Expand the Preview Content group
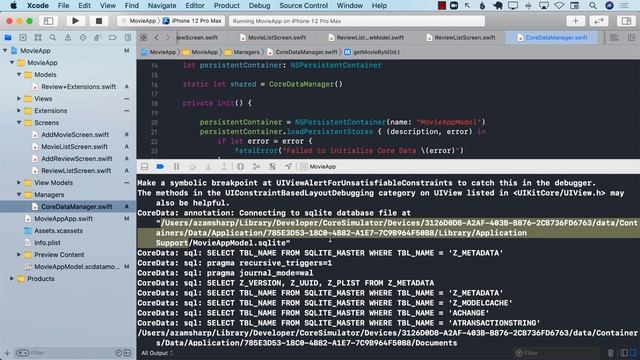Viewport: 640px width, 360px height. [19, 255]
